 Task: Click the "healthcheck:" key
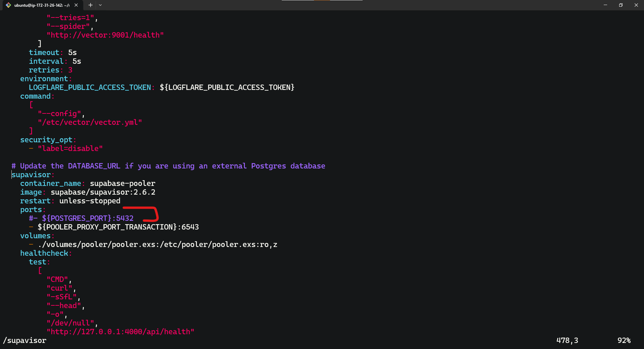click(x=46, y=253)
